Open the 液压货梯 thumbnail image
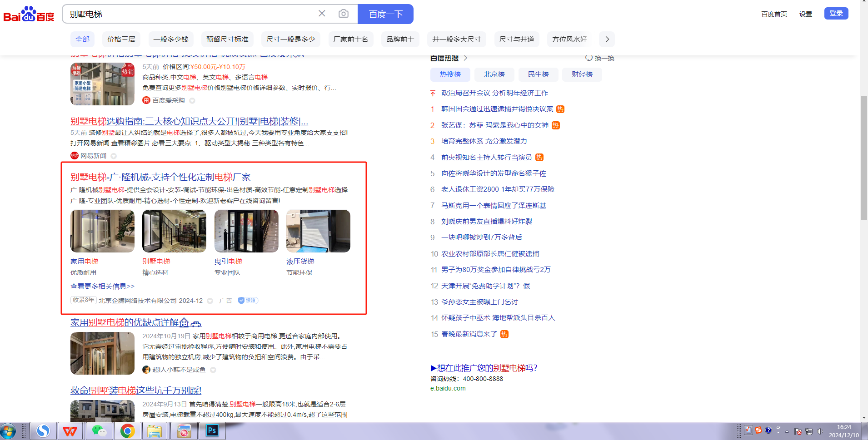868x440 pixels. coord(318,231)
